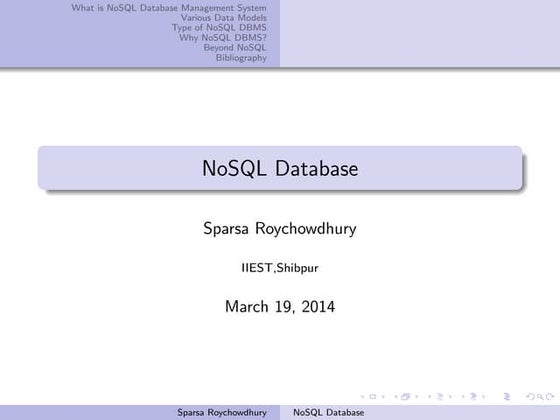The width and height of the screenshot is (560, 420).
Task: Click the search magnifier icon
Action: (540, 396)
